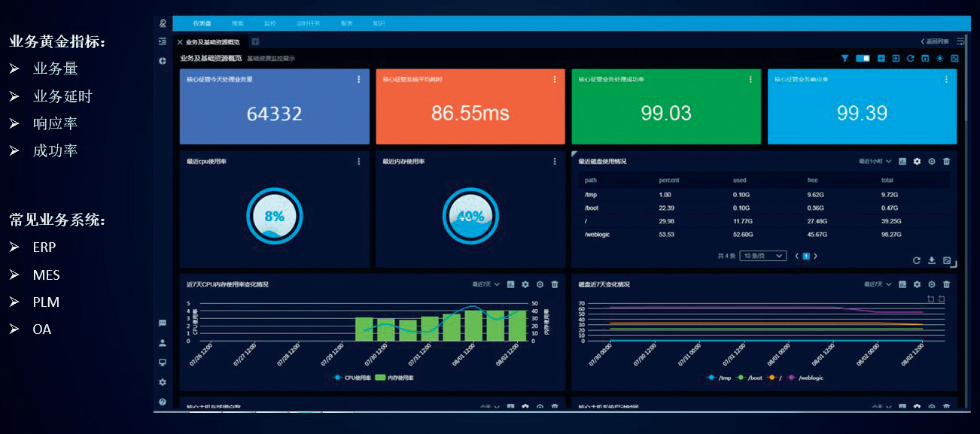This screenshot has height=434, width=980.
Task: Click 返回列表 to return to list
Action: [936, 41]
